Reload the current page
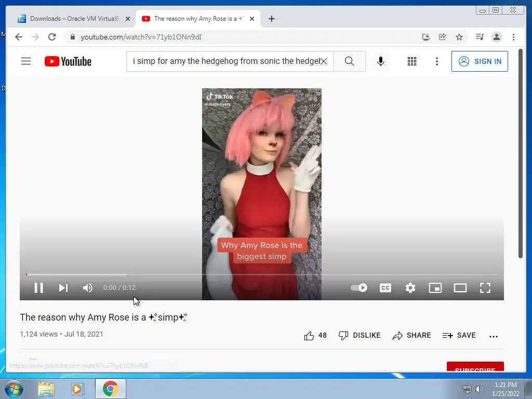The image size is (532, 399). pos(52,37)
